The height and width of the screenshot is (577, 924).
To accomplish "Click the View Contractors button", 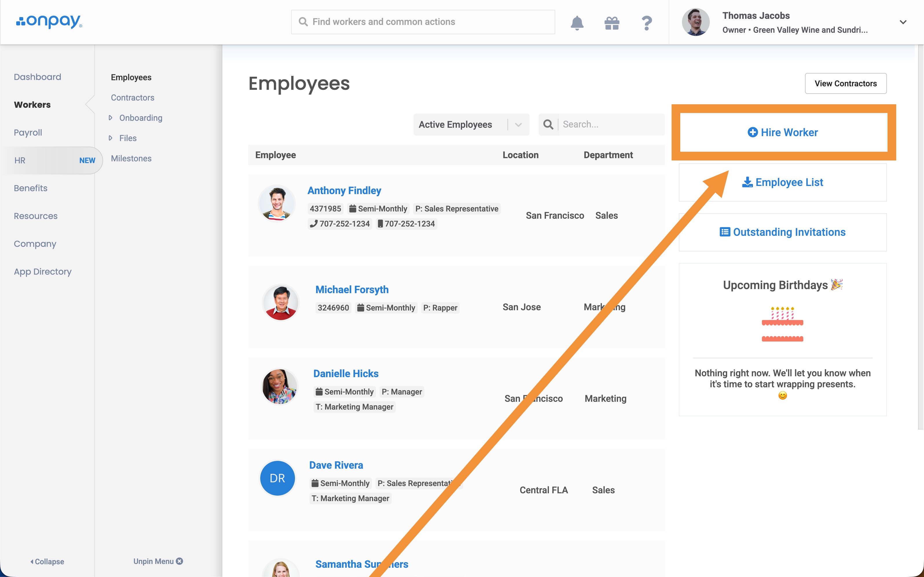I will point(846,84).
